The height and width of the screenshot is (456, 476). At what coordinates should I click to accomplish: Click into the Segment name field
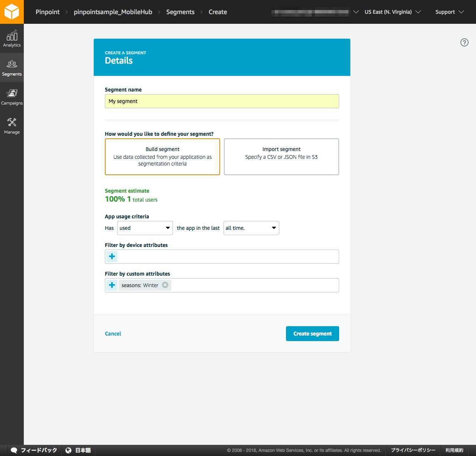click(x=222, y=101)
